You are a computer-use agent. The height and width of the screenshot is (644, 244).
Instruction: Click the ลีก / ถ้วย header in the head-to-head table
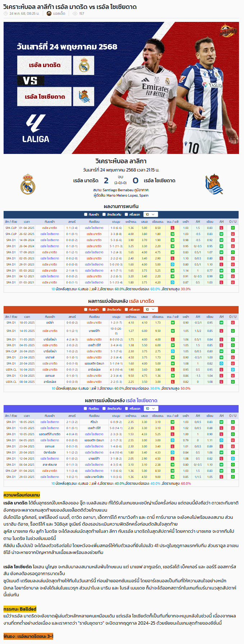(11, 222)
